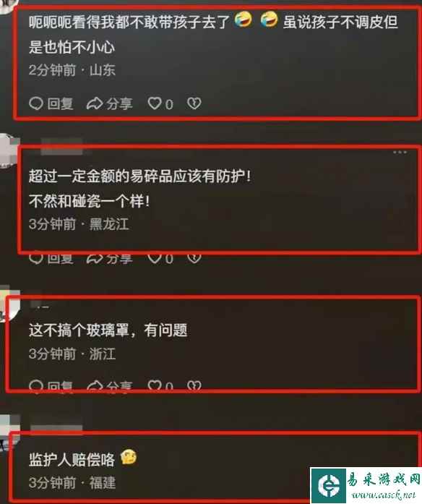This screenshot has width=422, height=504.
Task: Like the 山东 comment with the heart
Action: [x=160, y=103]
